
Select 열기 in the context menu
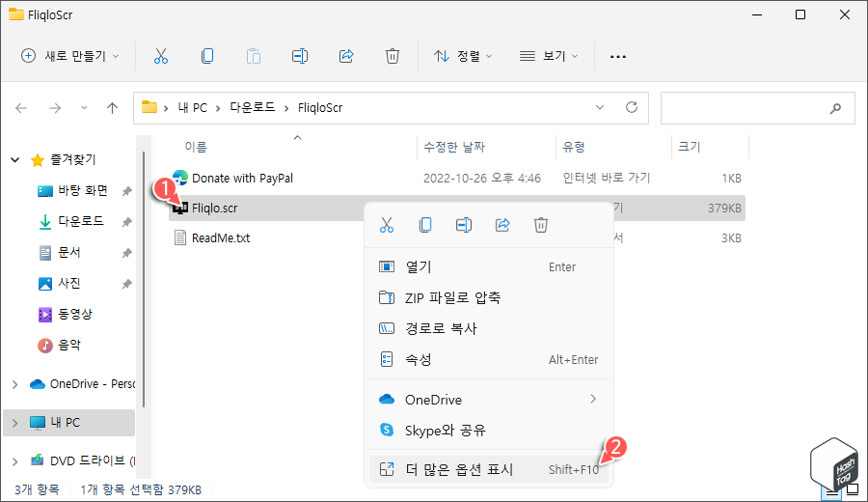click(488, 267)
